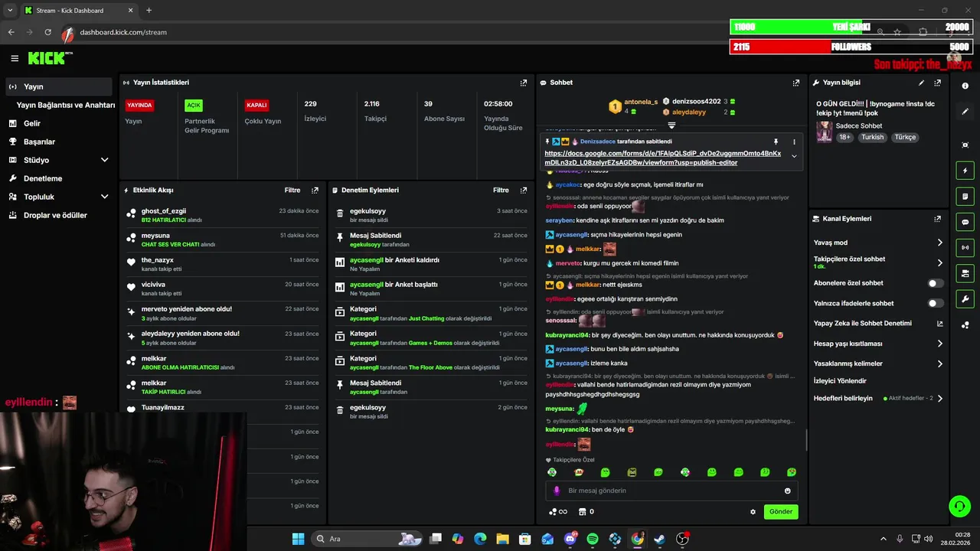This screenshot has height=551, width=980.
Task: Open Steam from the Windows taskbar
Action: [659, 539]
